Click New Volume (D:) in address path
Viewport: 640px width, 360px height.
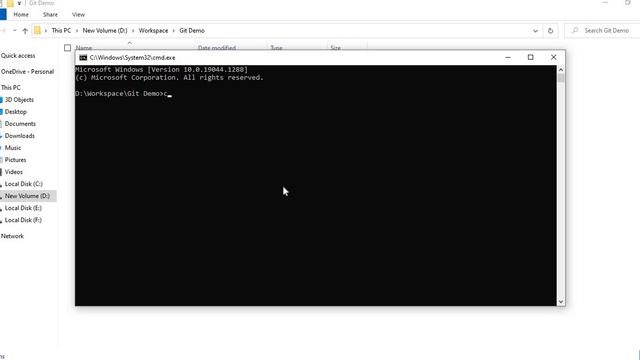point(105,31)
